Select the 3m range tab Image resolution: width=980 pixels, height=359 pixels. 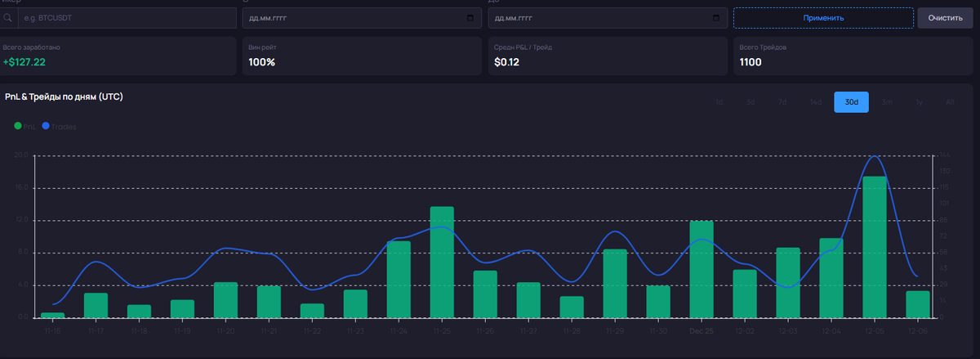click(x=887, y=102)
